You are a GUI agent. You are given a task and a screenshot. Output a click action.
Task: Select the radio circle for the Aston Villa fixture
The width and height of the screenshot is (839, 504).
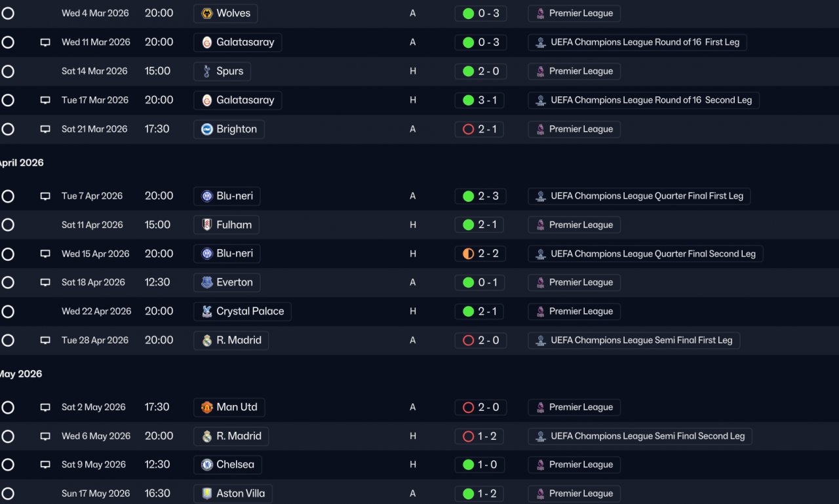pyautogui.click(x=8, y=494)
